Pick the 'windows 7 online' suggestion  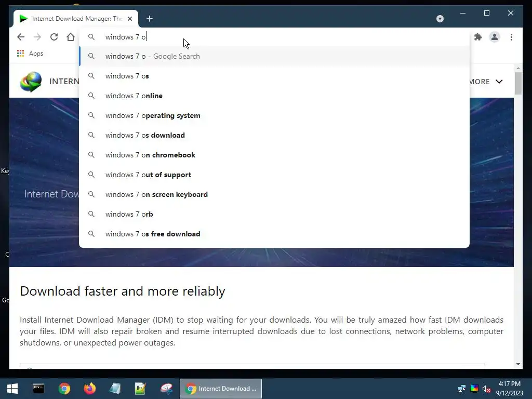[274, 96]
